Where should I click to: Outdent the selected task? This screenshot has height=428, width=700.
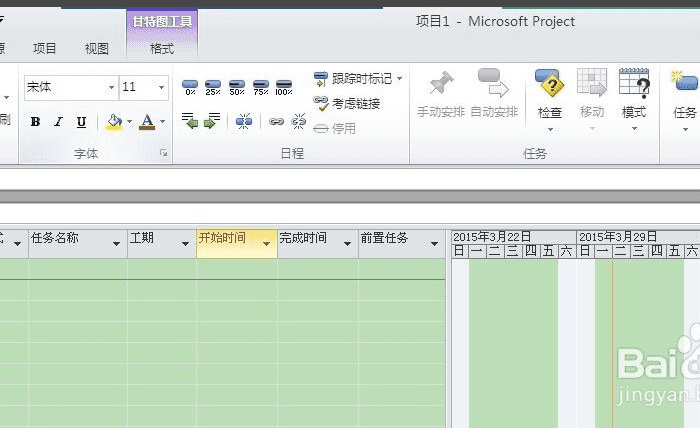(190, 121)
